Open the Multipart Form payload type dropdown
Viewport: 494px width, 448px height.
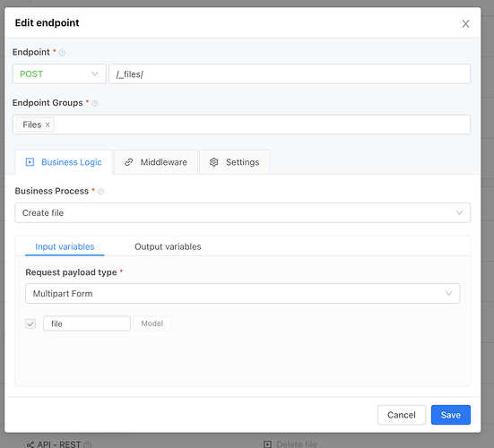243,293
